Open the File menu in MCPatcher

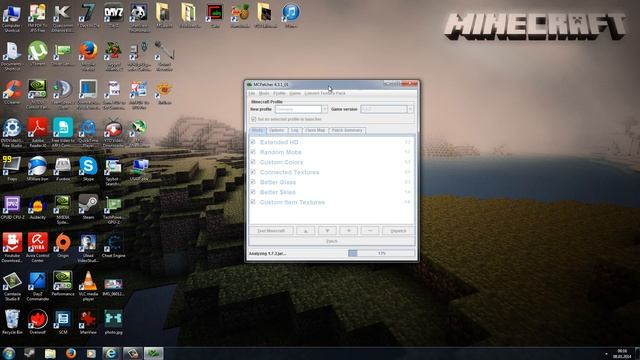click(252, 93)
